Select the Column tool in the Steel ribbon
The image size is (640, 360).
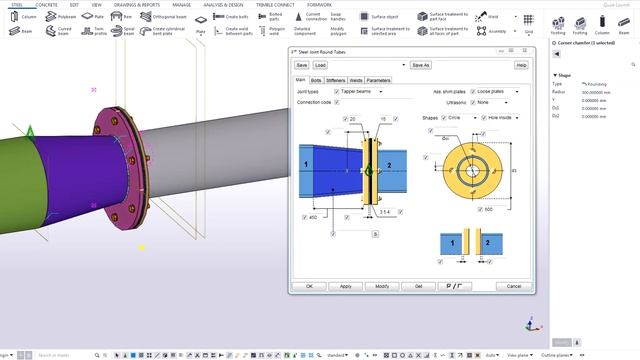coord(23,17)
